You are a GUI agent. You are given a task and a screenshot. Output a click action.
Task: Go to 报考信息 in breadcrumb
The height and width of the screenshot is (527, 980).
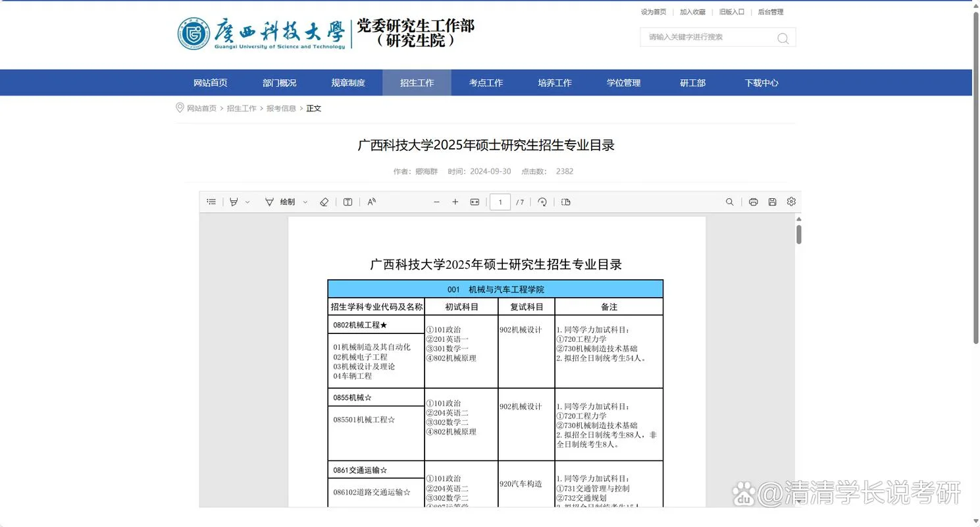coord(281,108)
